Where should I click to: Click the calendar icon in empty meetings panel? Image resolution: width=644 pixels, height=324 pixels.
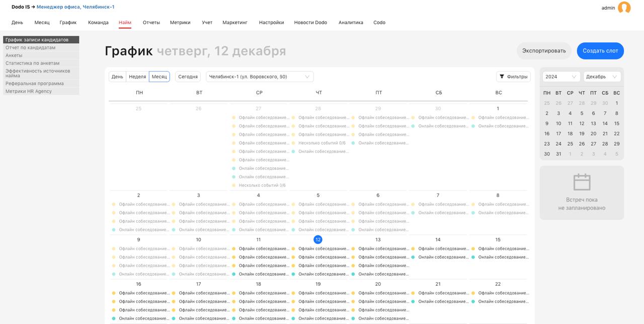(x=582, y=182)
